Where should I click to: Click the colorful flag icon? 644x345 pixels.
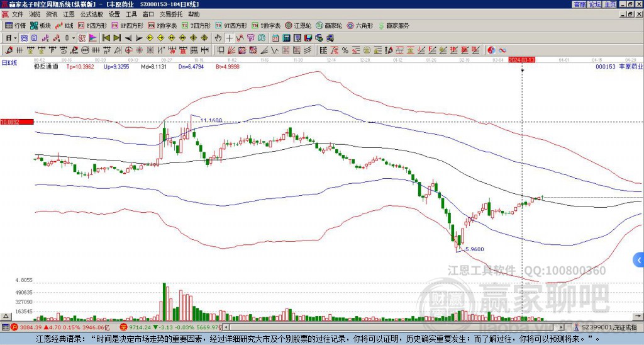click(93, 38)
